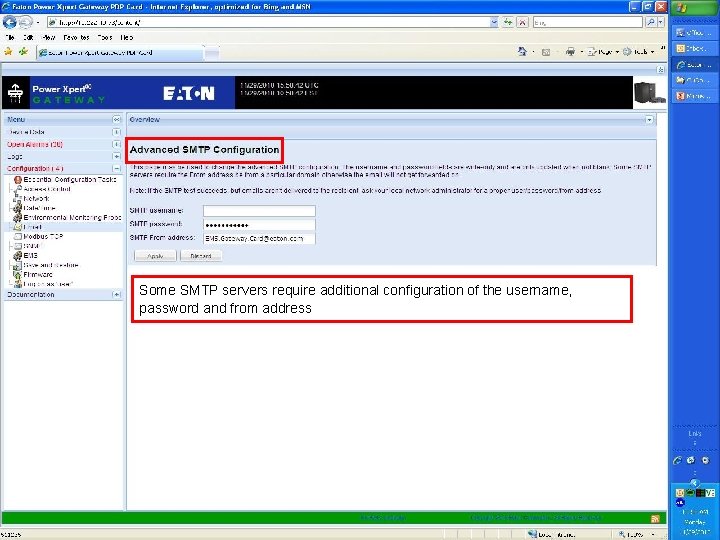
Task: Open the Tools menu in the menu bar
Action: pos(105,38)
